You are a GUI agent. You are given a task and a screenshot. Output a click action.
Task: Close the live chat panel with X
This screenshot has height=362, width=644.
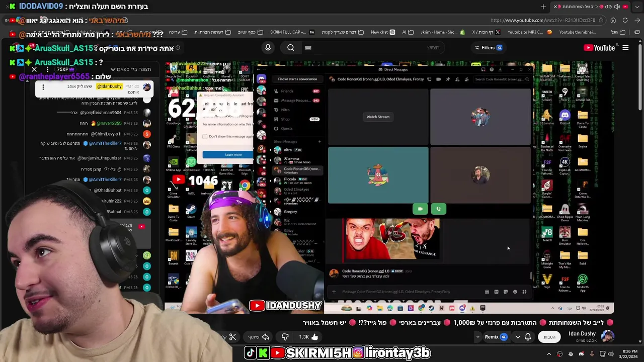pyautogui.click(x=34, y=69)
